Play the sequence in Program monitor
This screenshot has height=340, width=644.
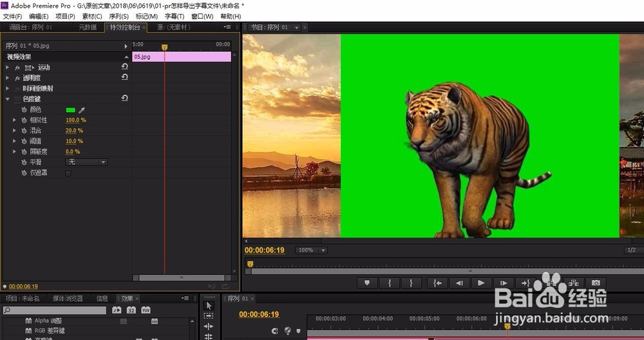pos(481,283)
